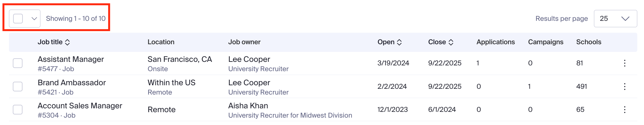The width and height of the screenshot is (644, 125).
Task: Open the Assistant Manager job link
Action: coord(71,59)
